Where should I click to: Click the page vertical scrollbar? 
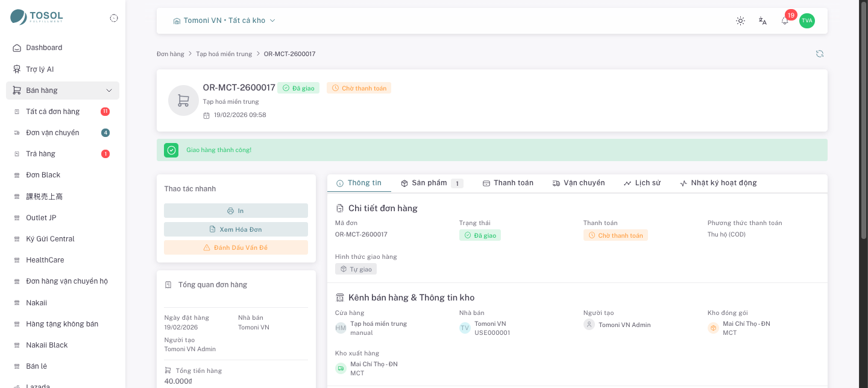tap(864, 121)
